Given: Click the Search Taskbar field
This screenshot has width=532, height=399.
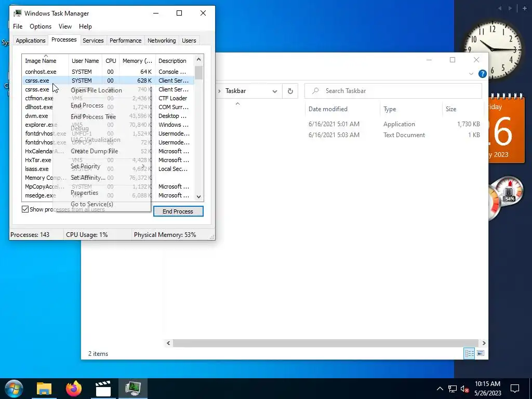Looking at the screenshot, I should [x=393, y=91].
